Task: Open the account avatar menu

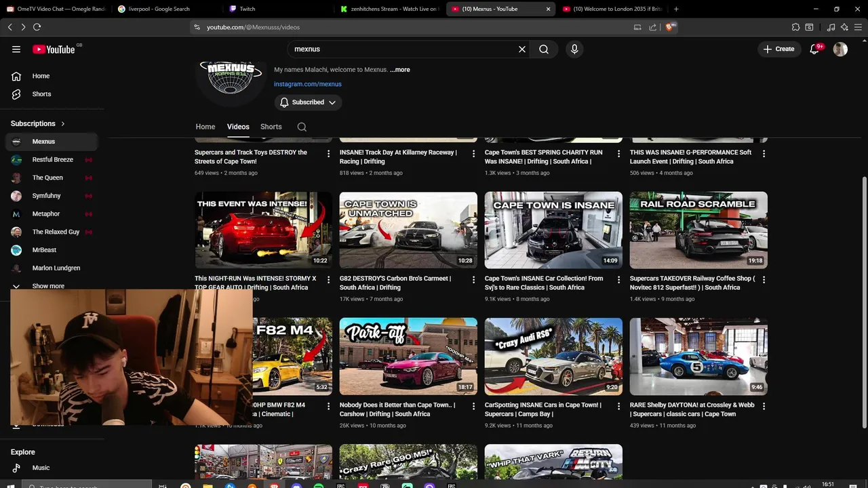Action: click(840, 49)
